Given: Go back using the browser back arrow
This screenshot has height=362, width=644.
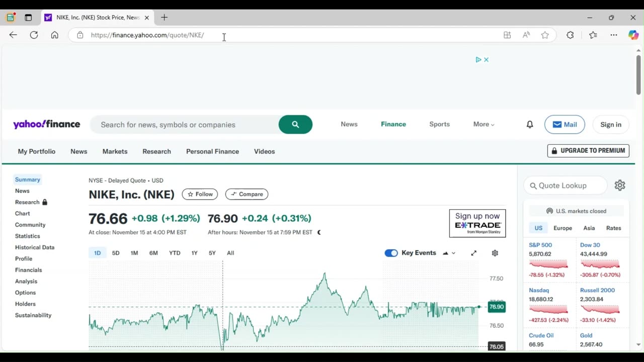Looking at the screenshot, I should [x=13, y=35].
